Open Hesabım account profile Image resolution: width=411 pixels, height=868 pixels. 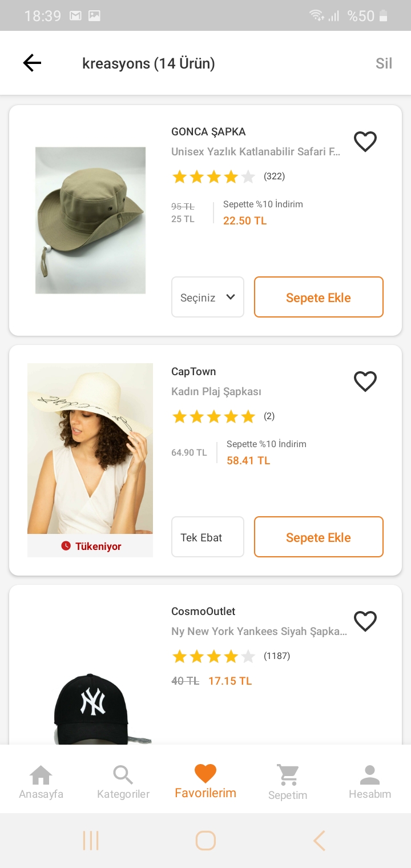coord(370,782)
